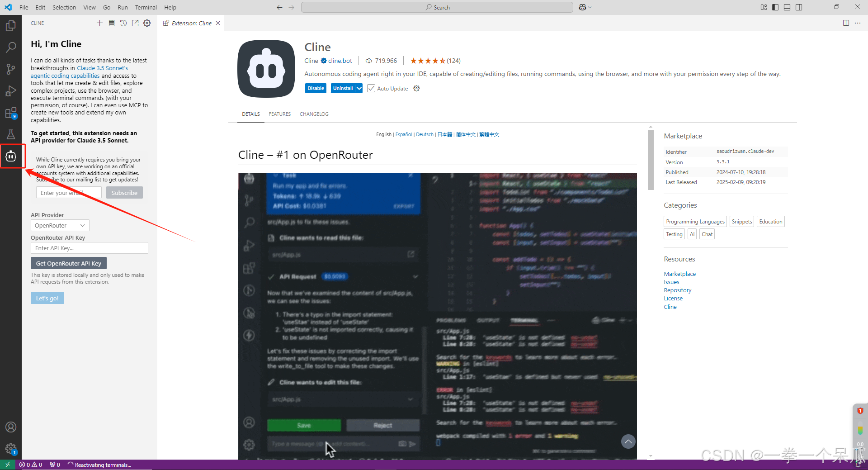Switch to CHANGELOG tab
868x470 pixels.
coord(314,114)
